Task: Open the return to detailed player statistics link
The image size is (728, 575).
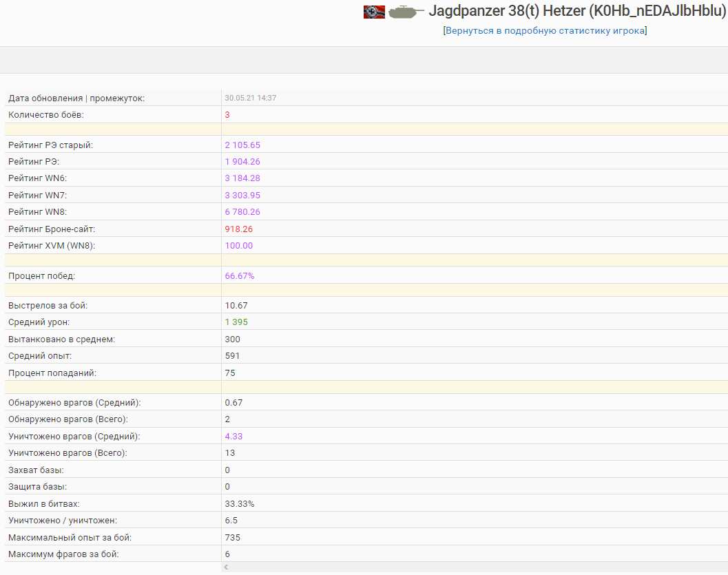Action: pos(545,30)
